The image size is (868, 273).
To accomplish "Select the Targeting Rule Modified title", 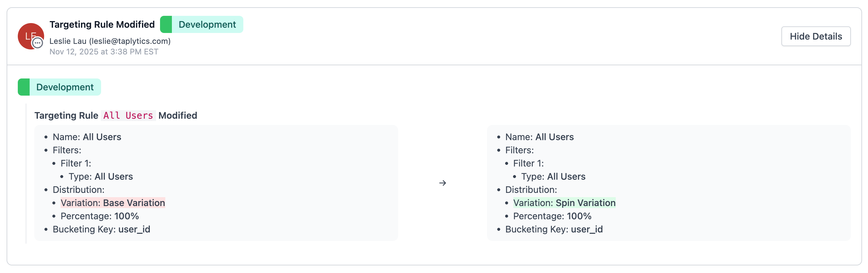I will tap(102, 24).
